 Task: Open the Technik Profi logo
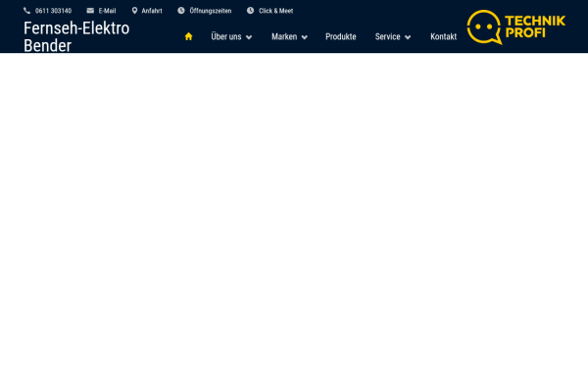[x=516, y=27]
